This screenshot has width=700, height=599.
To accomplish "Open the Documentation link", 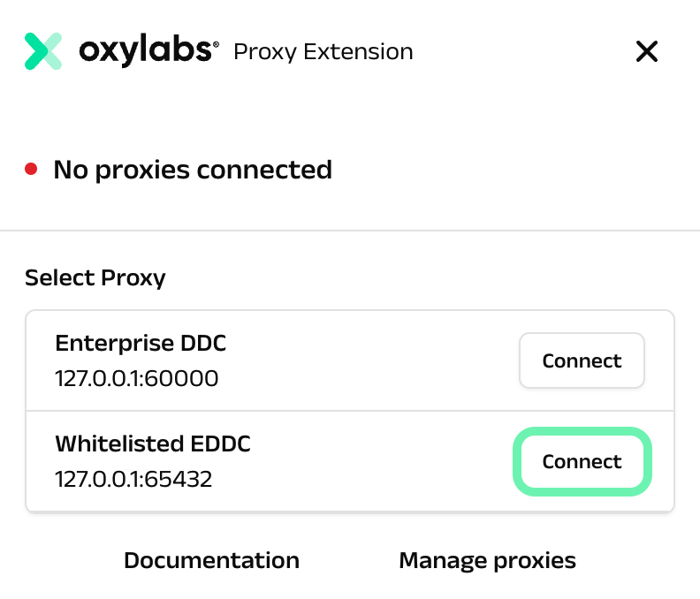I will pyautogui.click(x=211, y=560).
